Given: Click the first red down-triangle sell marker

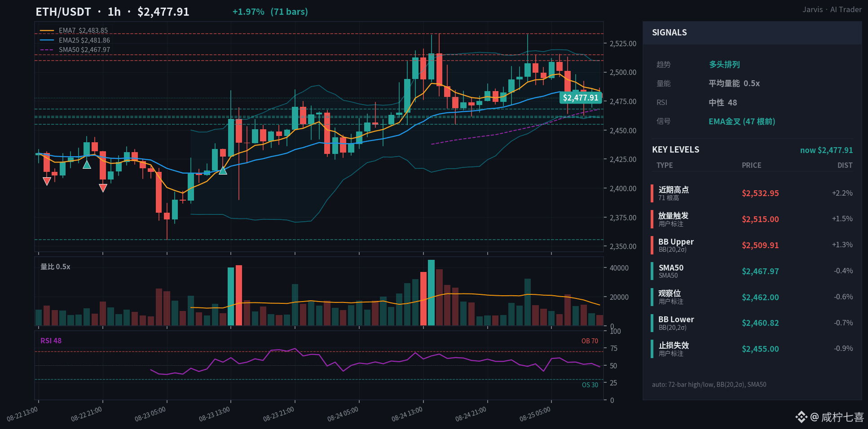Looking at the screenshot, I should 47,181.
